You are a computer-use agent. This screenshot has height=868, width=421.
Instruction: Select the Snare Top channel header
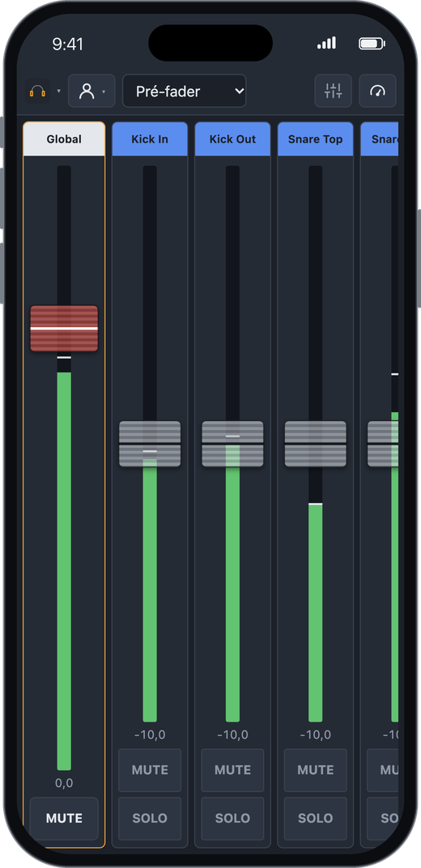(x=315, y=139)
